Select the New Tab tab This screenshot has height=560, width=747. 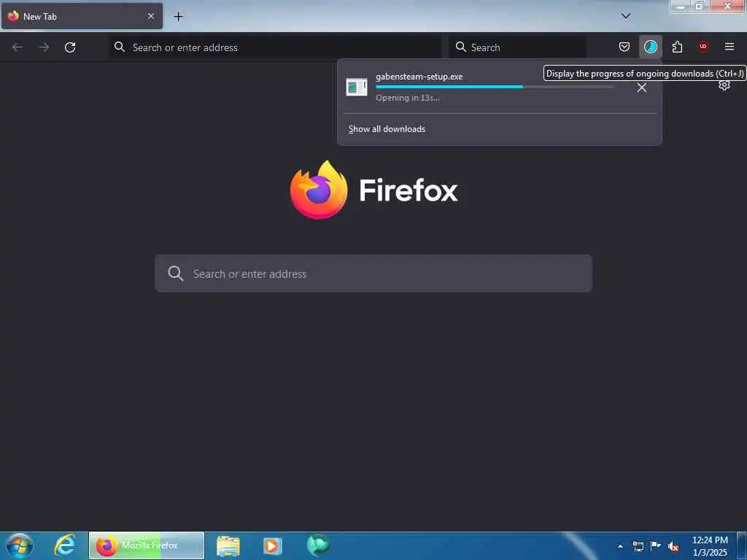[x=82, y=16]
